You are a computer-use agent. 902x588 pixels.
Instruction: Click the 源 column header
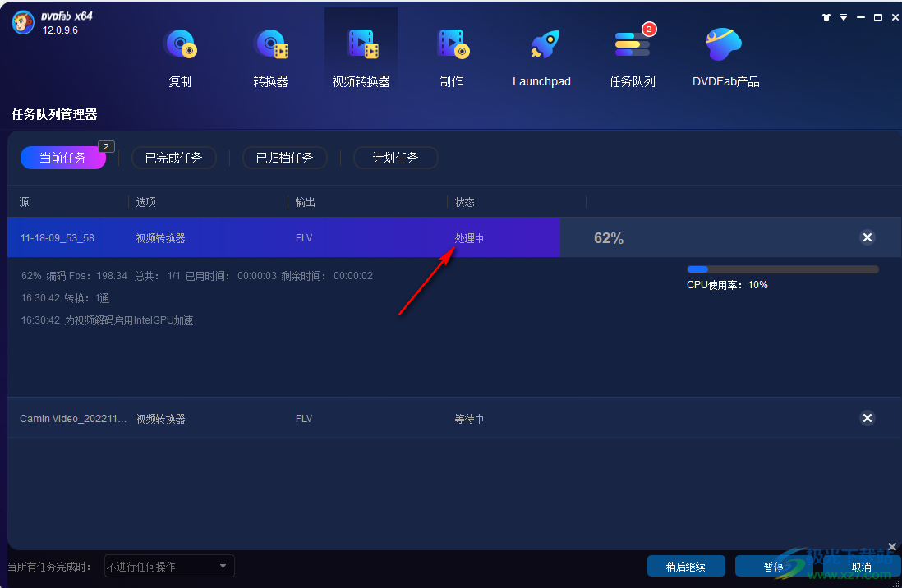24,202
